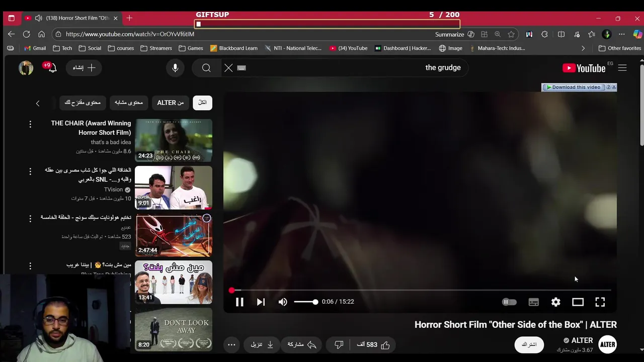This screenshot has height=362, width=644.
Task: Run the search with the magnifier button
Action: [206, 68]
